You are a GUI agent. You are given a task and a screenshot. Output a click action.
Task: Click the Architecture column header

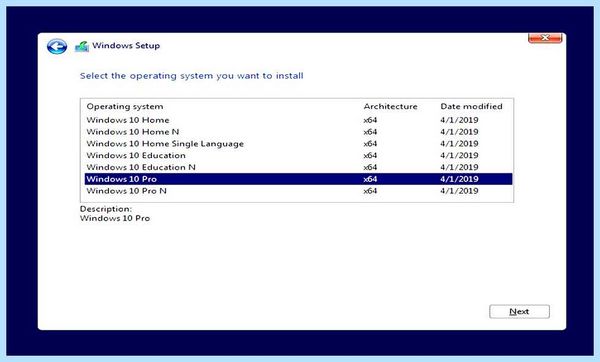click(390, 106)
